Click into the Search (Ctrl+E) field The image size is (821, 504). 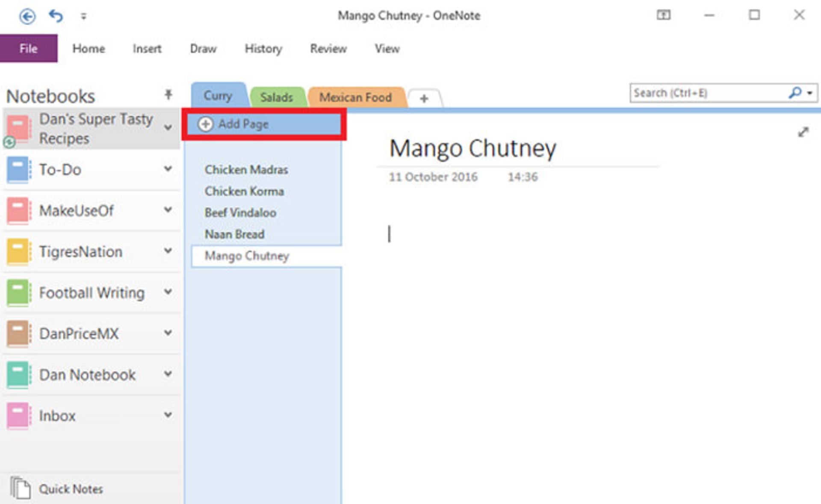[x=706, y=93]
